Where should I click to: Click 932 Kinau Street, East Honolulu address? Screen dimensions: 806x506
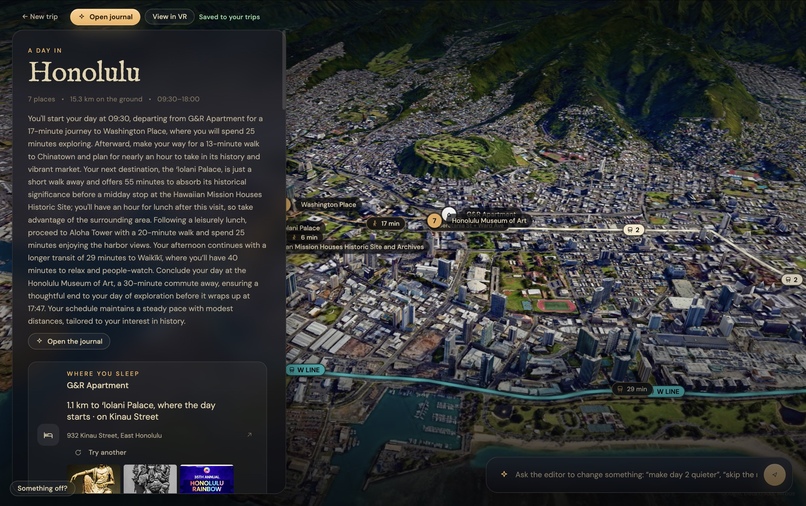click(x=114, y=435)
